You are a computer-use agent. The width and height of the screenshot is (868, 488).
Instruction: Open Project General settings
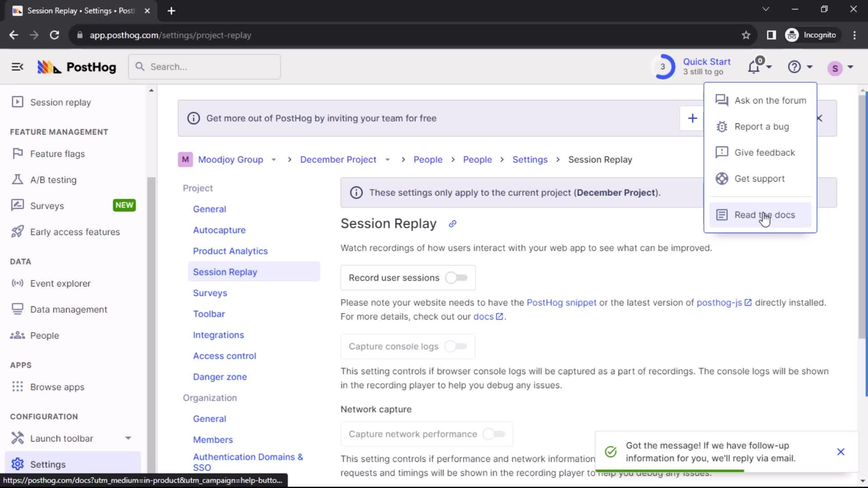(x=209, y=209)
